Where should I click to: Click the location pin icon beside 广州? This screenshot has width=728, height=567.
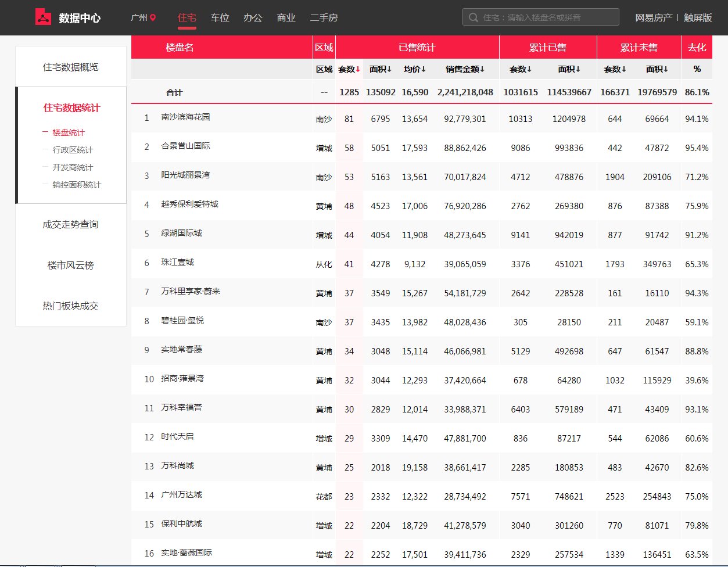point(153,18)
